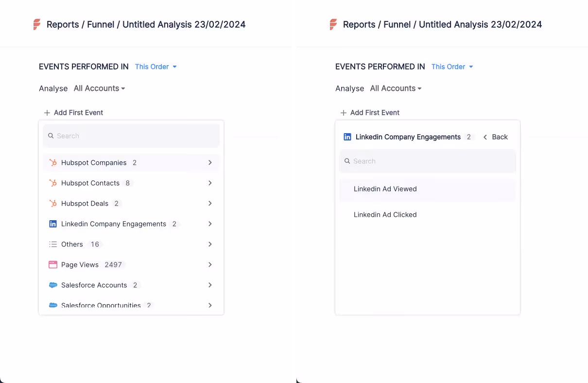Click the search magnifier icon in the event picker

click(51, 136)
